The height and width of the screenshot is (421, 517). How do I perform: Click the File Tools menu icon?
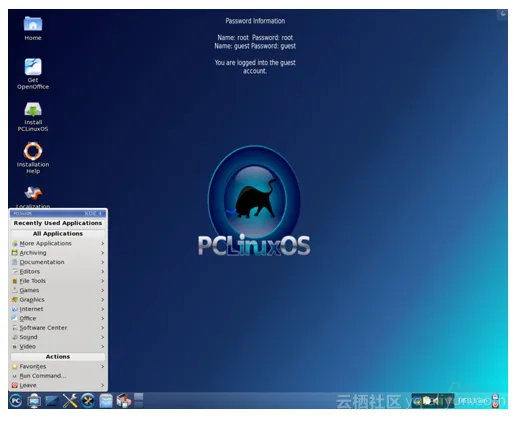tap(15, 281)
